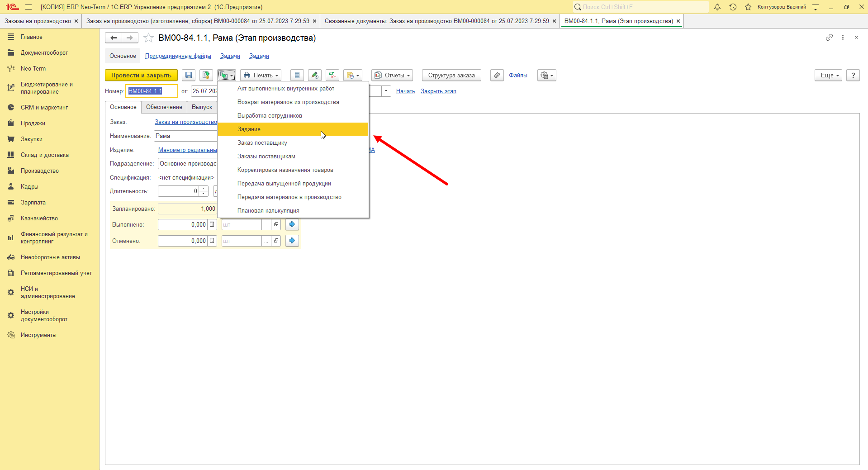Open the gear settings dropdown in toolbar
The image size is (868, 470).
[x=547, y=76]
